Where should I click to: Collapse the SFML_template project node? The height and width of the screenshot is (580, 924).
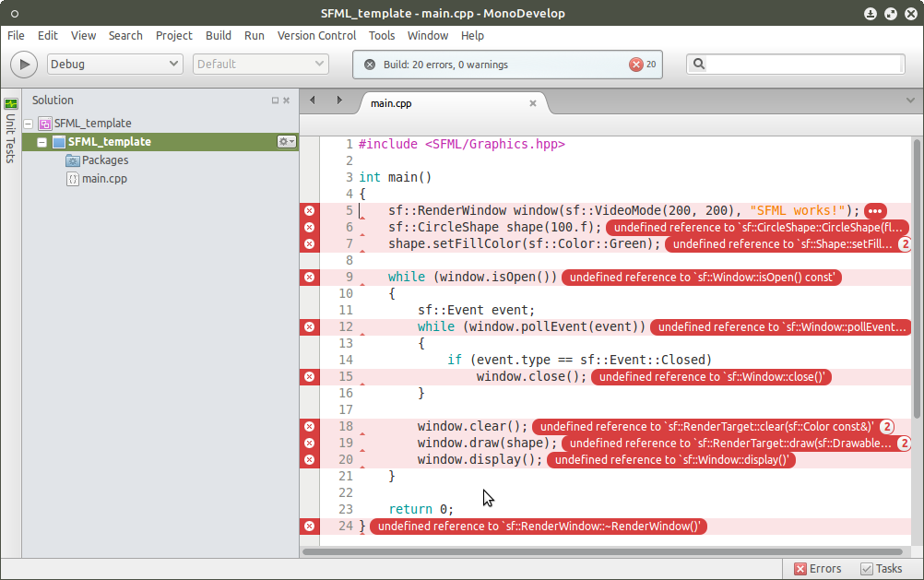click(41, 142)
